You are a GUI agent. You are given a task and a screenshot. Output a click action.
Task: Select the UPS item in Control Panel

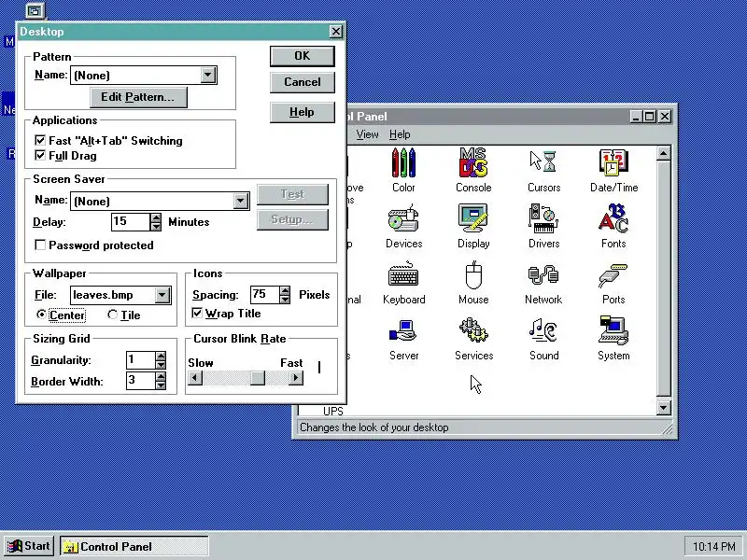(333, 411)
